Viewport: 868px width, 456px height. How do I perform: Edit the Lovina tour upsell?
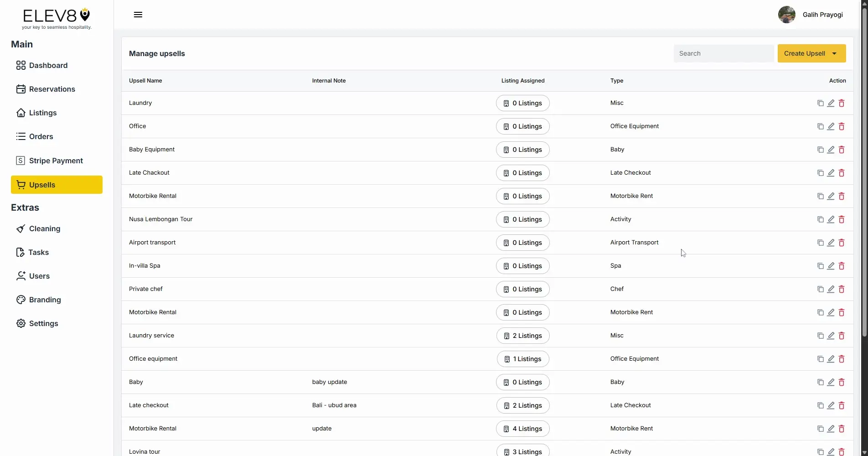(831, 451)
